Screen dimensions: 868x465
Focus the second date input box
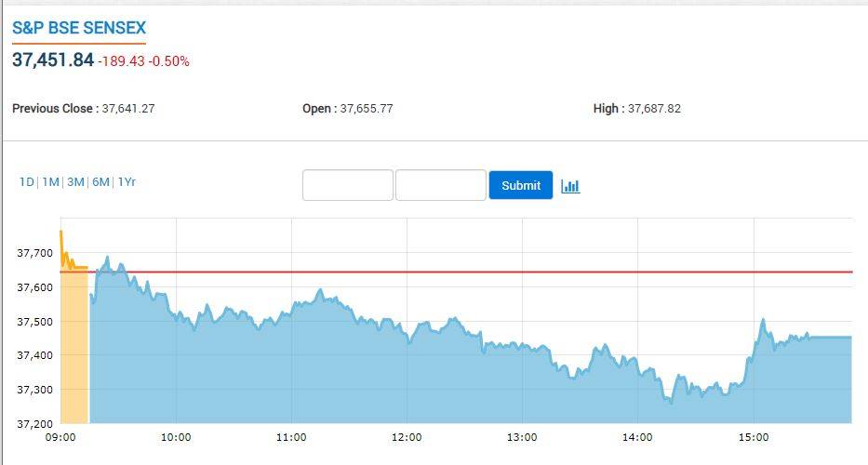(x=441, y=185)
